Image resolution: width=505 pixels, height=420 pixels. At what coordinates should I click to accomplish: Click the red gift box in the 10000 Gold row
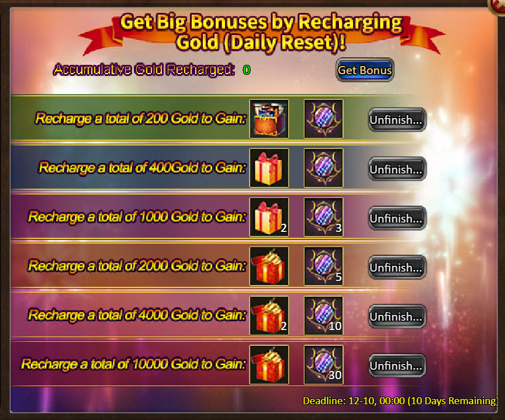269,365
